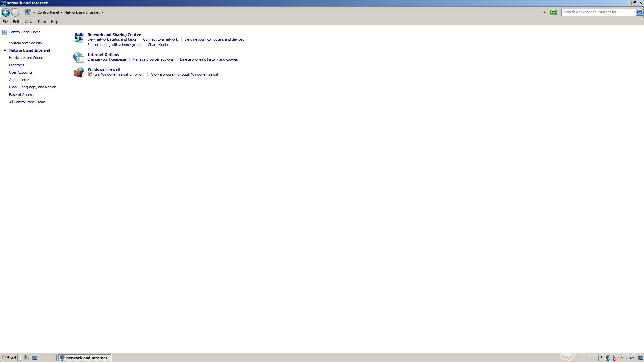
Task: Open Appearance category in sidebar
Action: pyautogui.click(x=19, y=80)
